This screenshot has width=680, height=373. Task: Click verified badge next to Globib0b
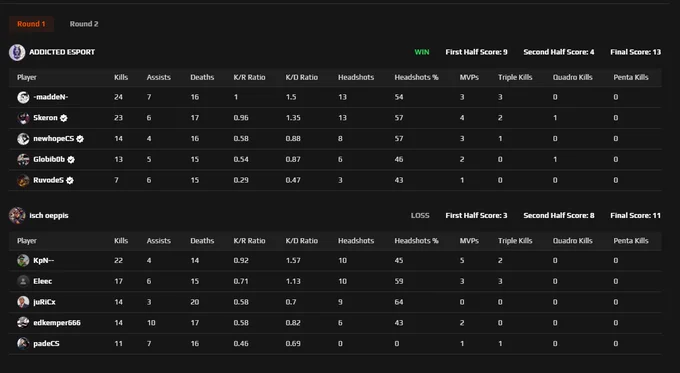[x=71, y=160]
